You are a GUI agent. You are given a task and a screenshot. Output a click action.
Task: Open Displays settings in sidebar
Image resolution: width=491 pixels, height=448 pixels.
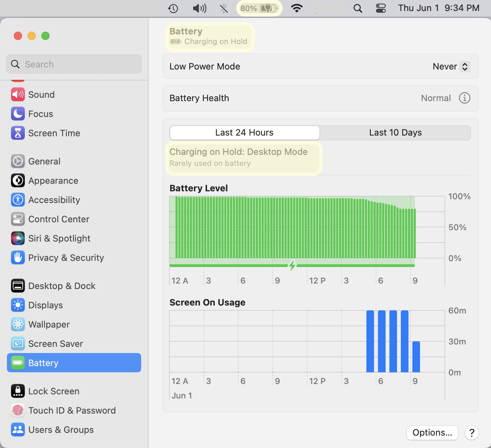(45, 305)
